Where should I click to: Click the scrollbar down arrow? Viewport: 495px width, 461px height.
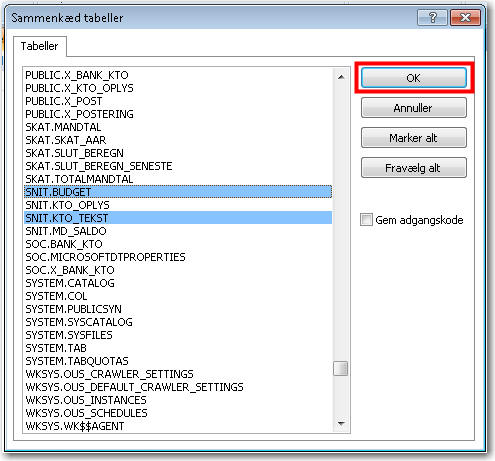(341, 424)
